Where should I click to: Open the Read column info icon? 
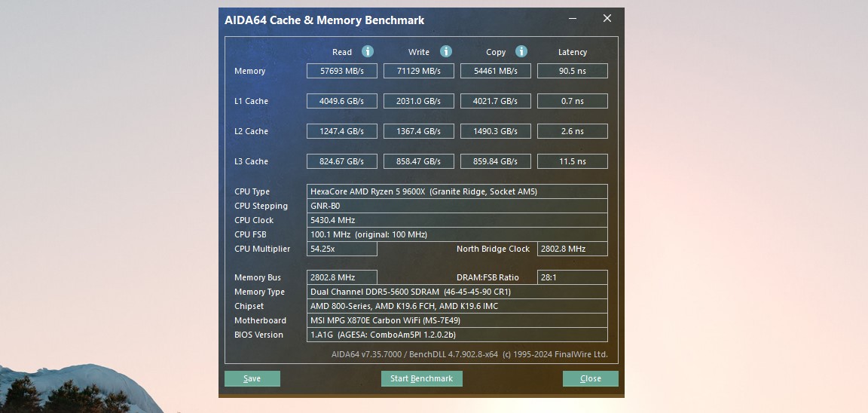point(368,51)
